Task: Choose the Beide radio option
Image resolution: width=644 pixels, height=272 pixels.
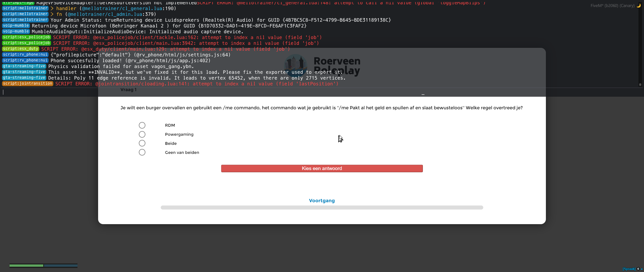Action: click(142, 143)
